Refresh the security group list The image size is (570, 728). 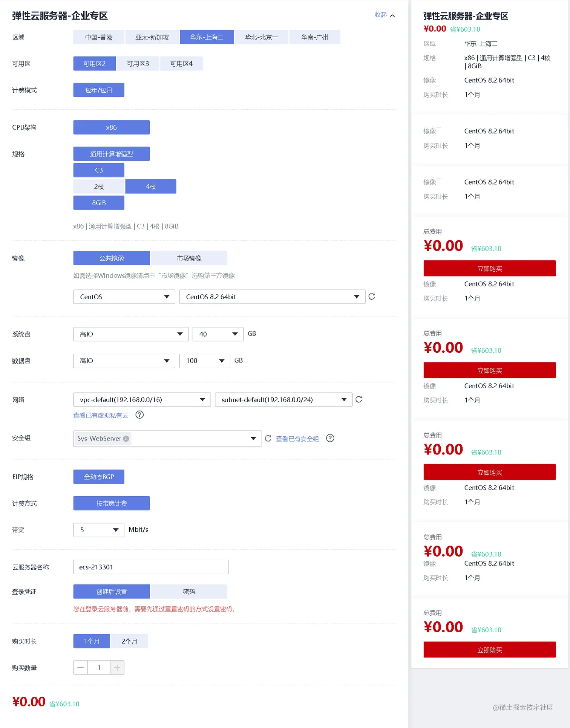(268, 438)
